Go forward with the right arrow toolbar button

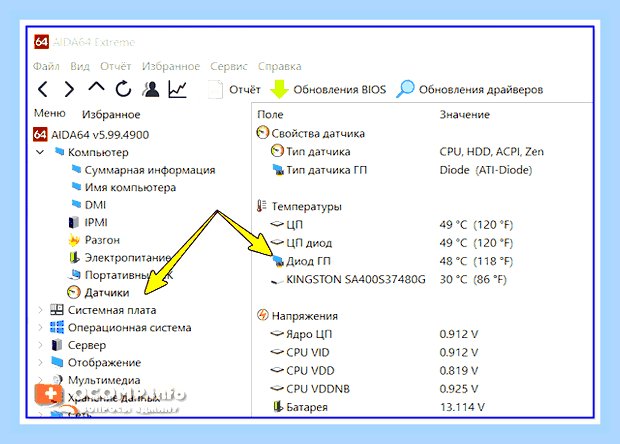tap(69, 89)
